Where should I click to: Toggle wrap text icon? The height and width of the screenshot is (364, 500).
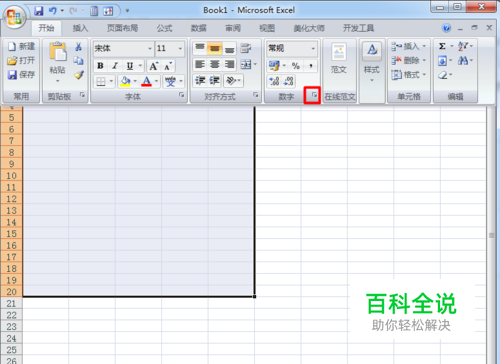246,48
